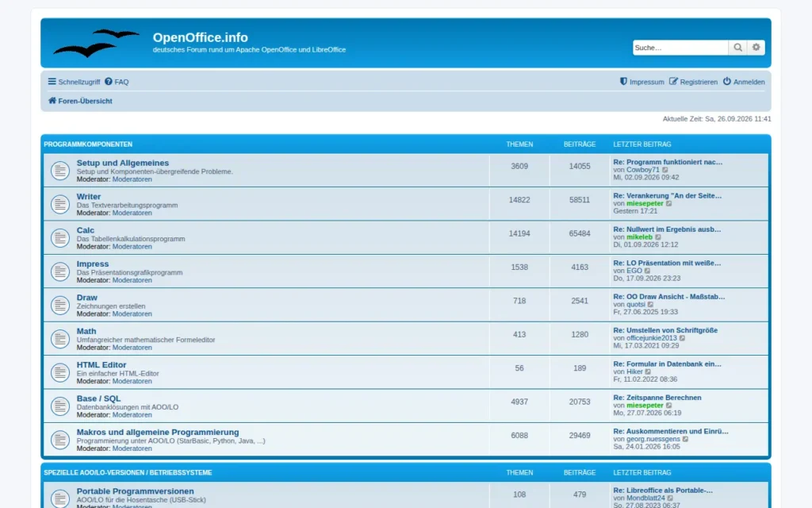Click the forum icon beside Makros und allgemeine Programmierung

point(60,440)
